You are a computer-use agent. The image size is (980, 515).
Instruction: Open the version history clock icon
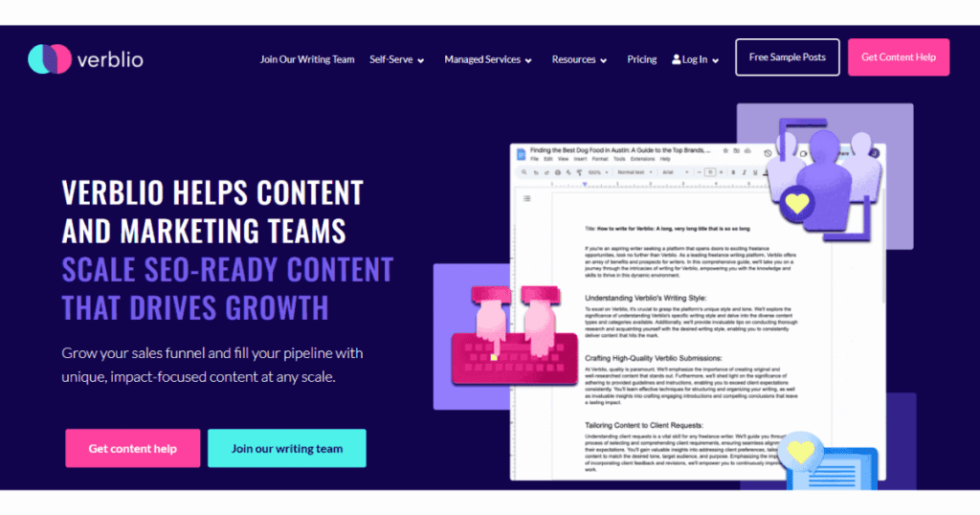pyautogui.click(x=768, y=153)
